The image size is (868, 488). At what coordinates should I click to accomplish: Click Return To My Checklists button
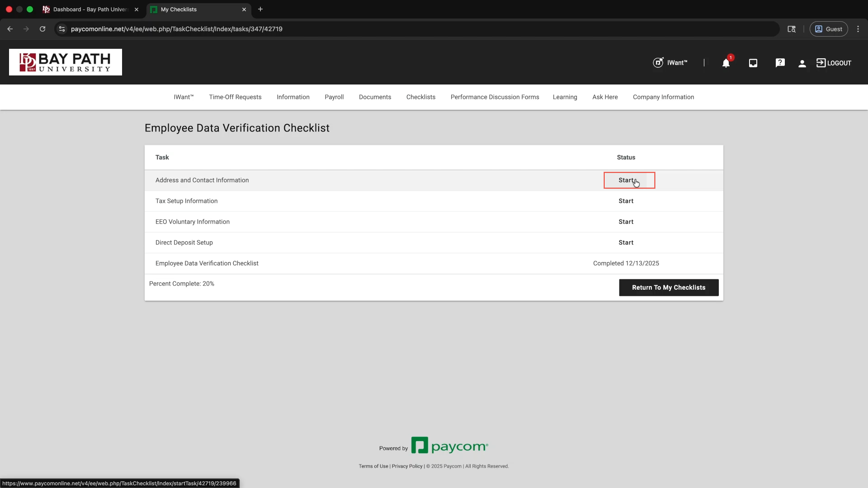pyautogui.click(x=668, y=287)
